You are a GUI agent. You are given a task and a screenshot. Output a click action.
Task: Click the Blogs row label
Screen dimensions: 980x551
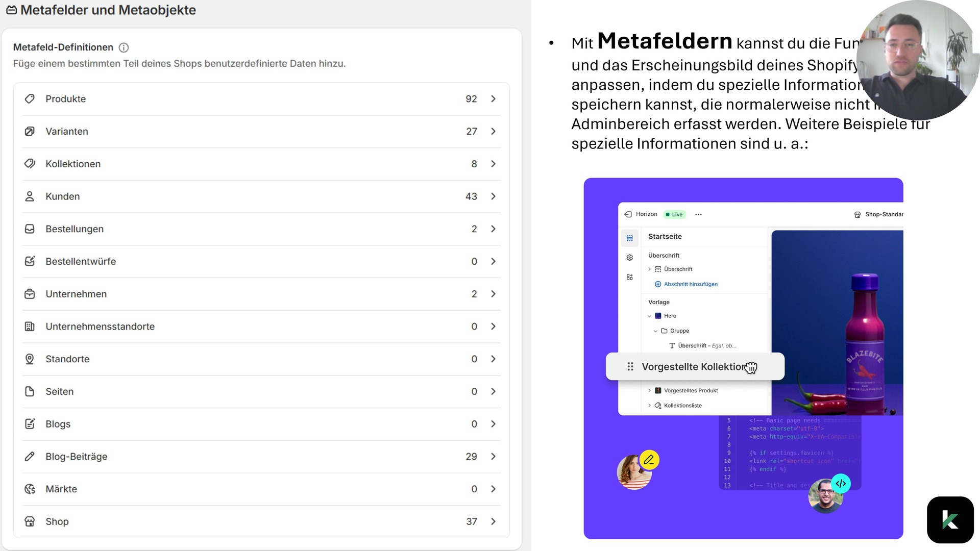pyautogui.click(x=58, y=424)
